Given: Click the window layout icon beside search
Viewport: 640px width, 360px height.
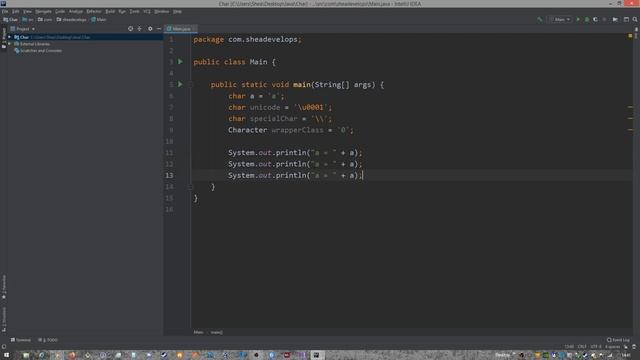Looking at the screenshot, I should [x=626, y=19].
